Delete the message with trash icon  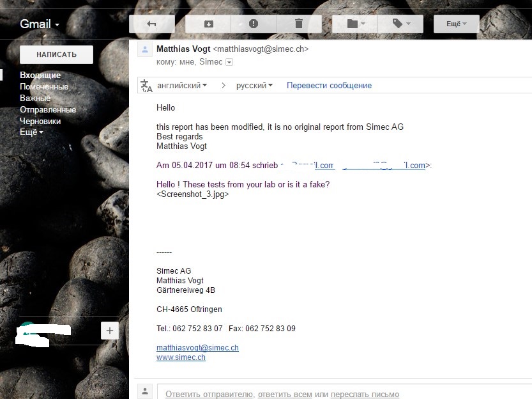click(298, 24)
